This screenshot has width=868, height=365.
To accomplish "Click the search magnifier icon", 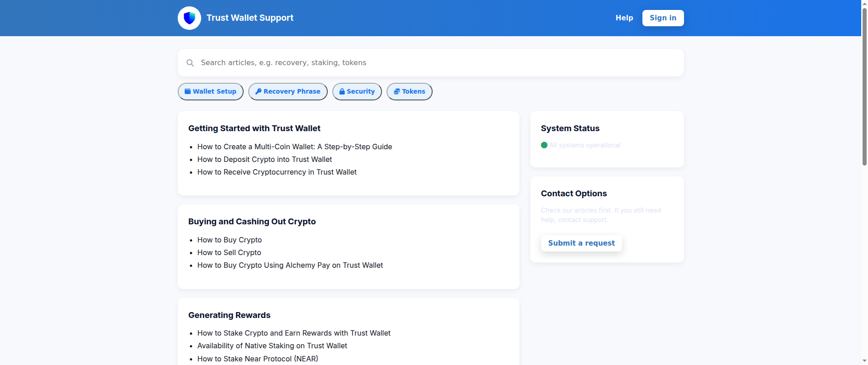I will pos(190,63).
